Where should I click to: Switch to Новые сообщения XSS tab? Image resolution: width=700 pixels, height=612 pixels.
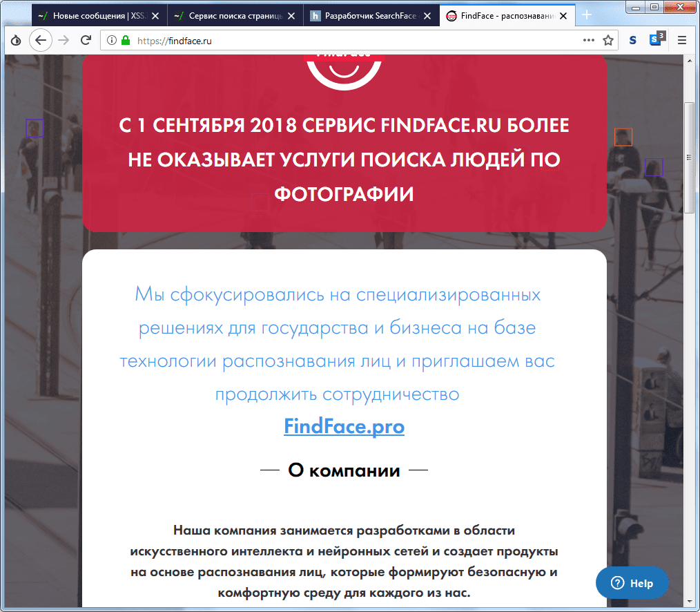[x=99, y=16]
